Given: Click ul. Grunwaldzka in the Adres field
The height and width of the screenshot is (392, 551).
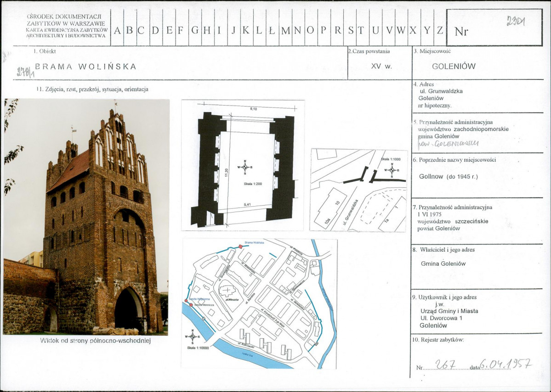Looking at the screenshot, I should [441, 91].
